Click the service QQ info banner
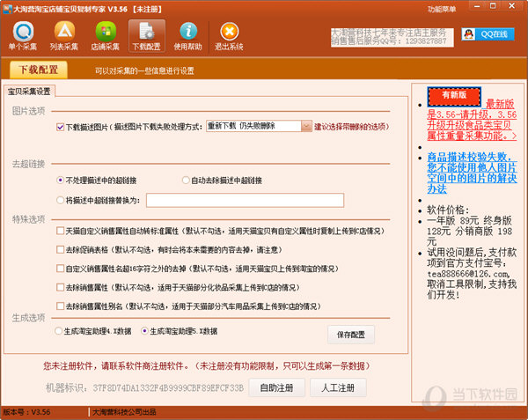Image resolution: width=528 pixels, height=420 pixels. 392,37
